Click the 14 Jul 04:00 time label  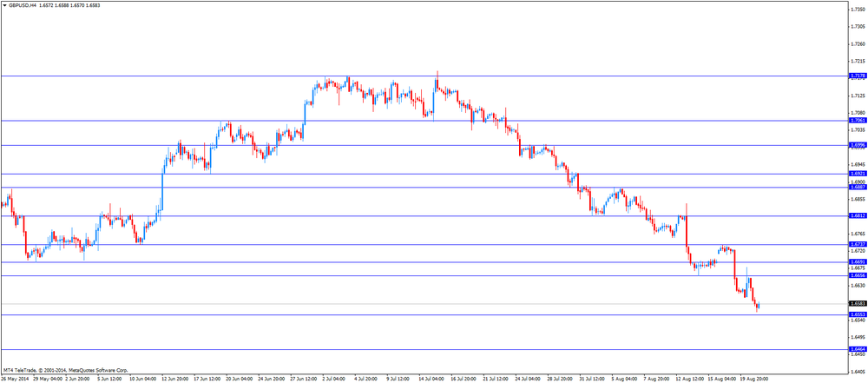(433, 380)
